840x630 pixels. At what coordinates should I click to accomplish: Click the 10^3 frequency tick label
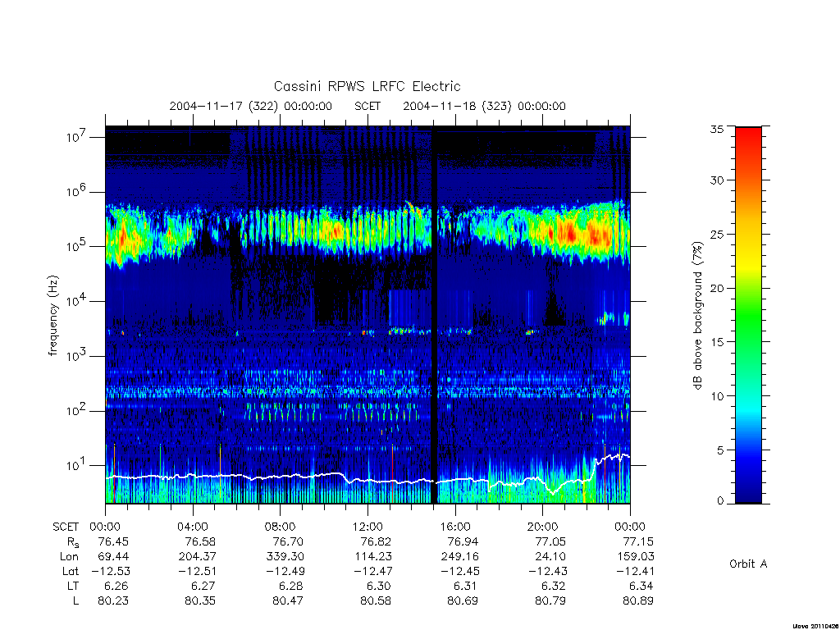77,355
